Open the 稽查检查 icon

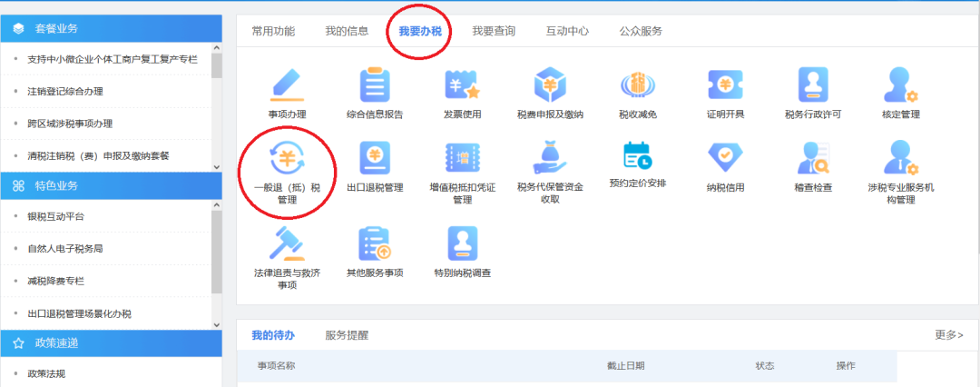(x=813, y=157)
